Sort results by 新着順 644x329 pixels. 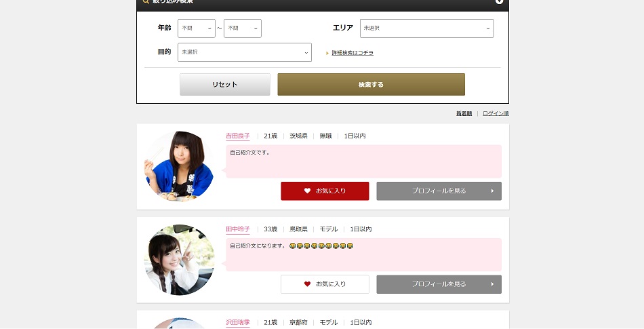(464, 114)
